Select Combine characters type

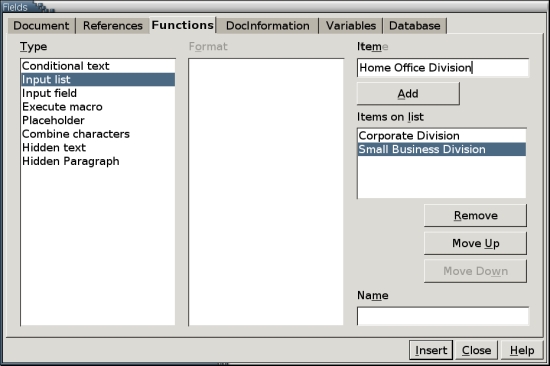pyautogui.click(x=98, y=134)
